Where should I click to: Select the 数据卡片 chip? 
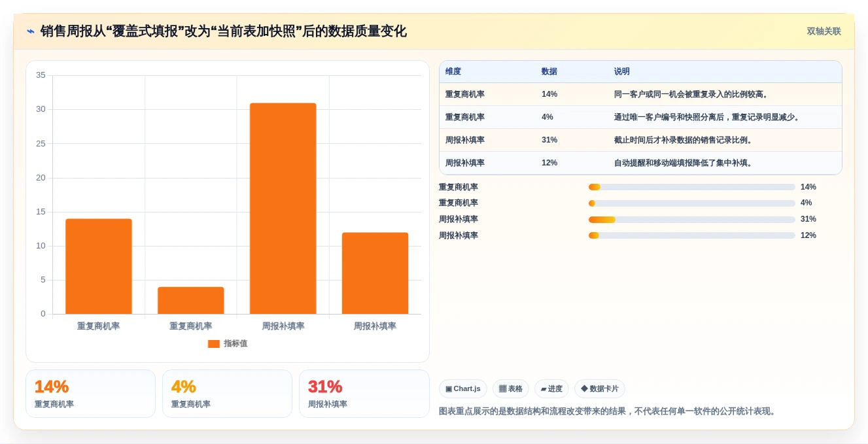[x=600, y=389]
